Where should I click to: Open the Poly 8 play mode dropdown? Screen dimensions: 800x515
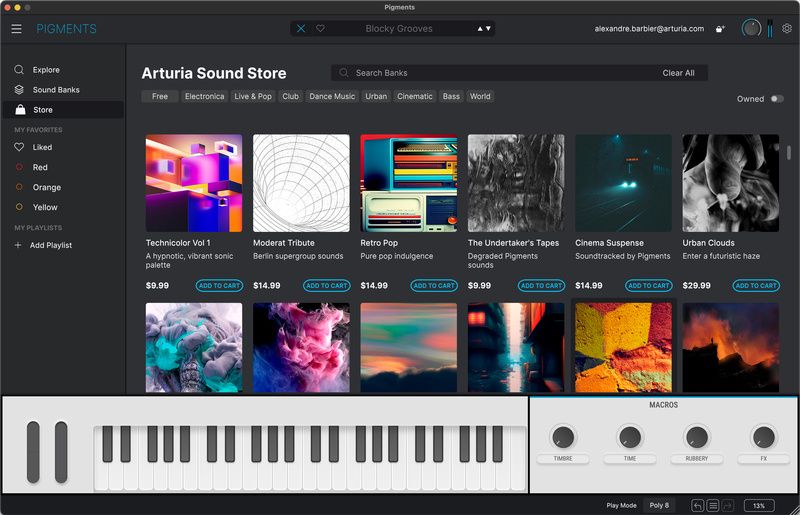tap(659, 505)
